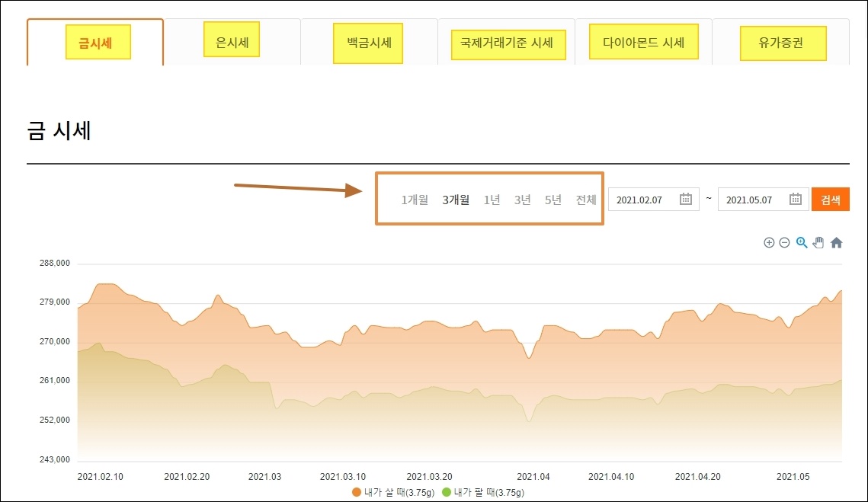Open the end date calendar icon
This screenshot has width=868, height=502.
[796, 200]
